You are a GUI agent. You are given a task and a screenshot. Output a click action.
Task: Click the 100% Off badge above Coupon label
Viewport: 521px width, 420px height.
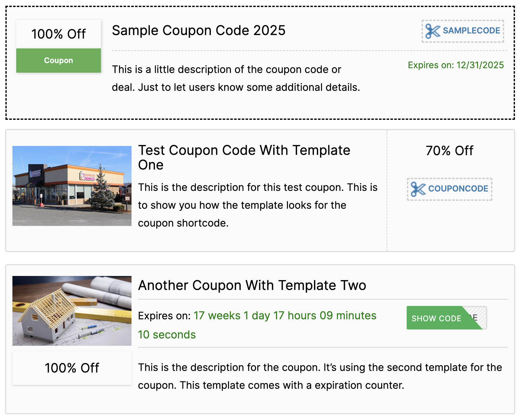(59, 34)
